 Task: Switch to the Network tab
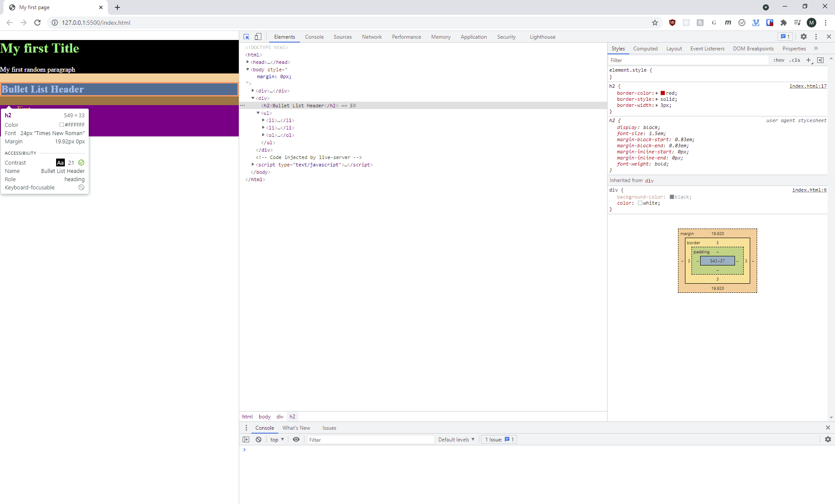pos(371,37)
